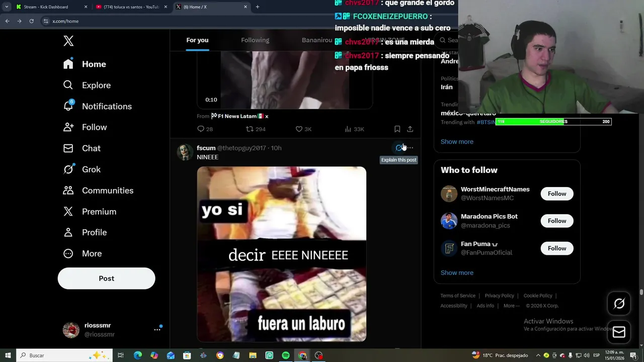Switch to the Following tab

click(255, 40)
